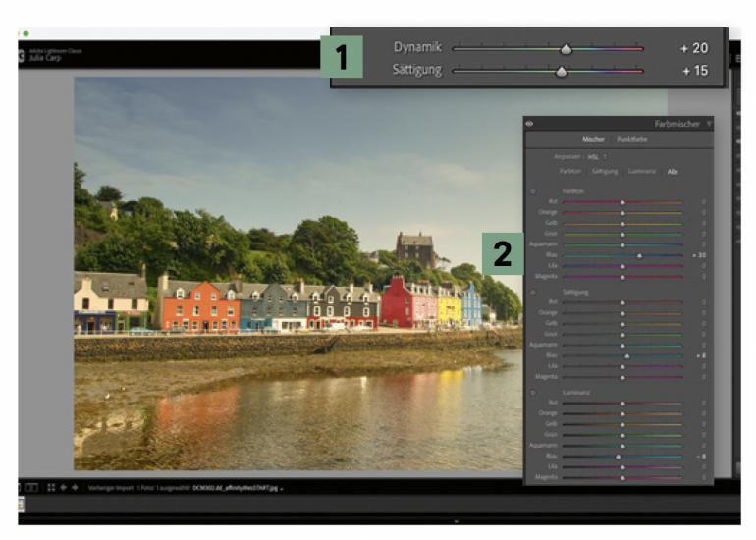756x540 pixels.
Task: Toggle the Farbmischer panel eye switch
Action: 529,124
